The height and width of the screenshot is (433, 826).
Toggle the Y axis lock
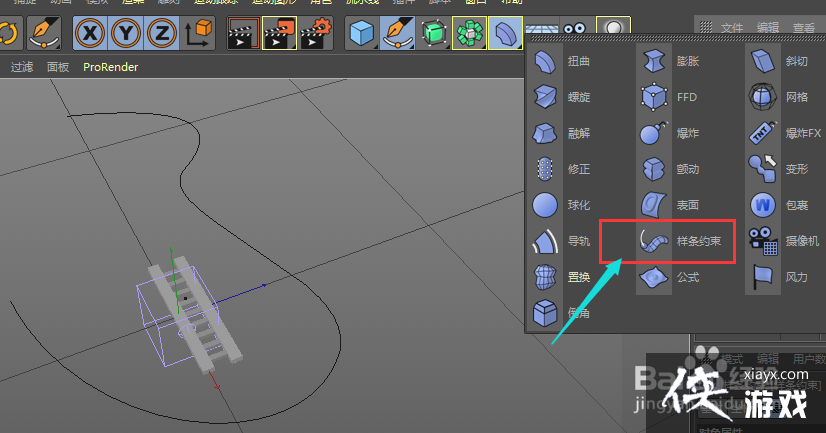point(125,33)
